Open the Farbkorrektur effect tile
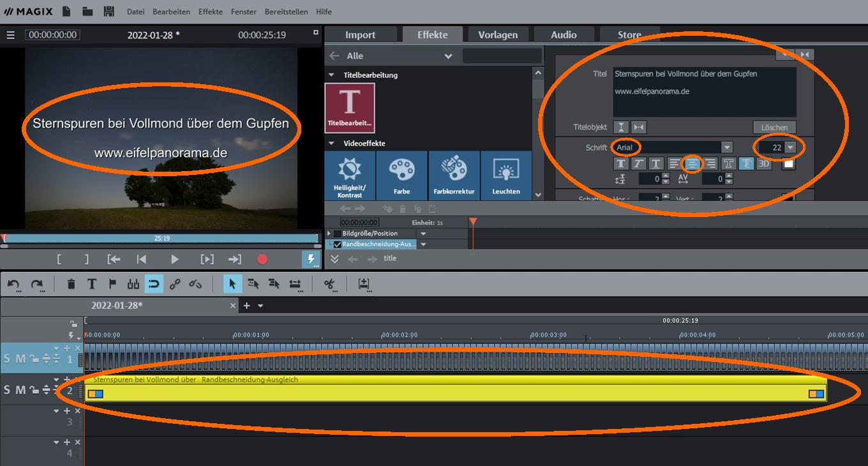 click(454, 176)
